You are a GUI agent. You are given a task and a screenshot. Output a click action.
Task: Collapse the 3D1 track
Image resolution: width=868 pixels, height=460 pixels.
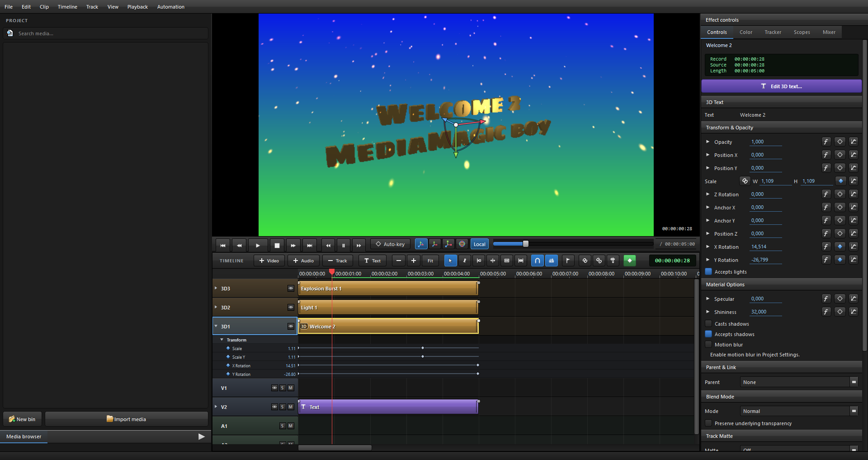coord(216,326)
